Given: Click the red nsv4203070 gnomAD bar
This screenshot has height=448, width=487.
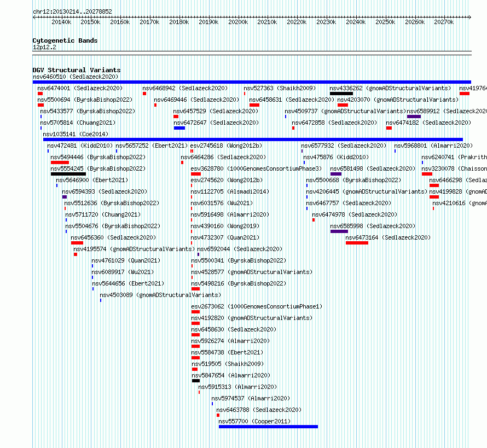Looking at the screenshot, I should (x=343, y=105).
